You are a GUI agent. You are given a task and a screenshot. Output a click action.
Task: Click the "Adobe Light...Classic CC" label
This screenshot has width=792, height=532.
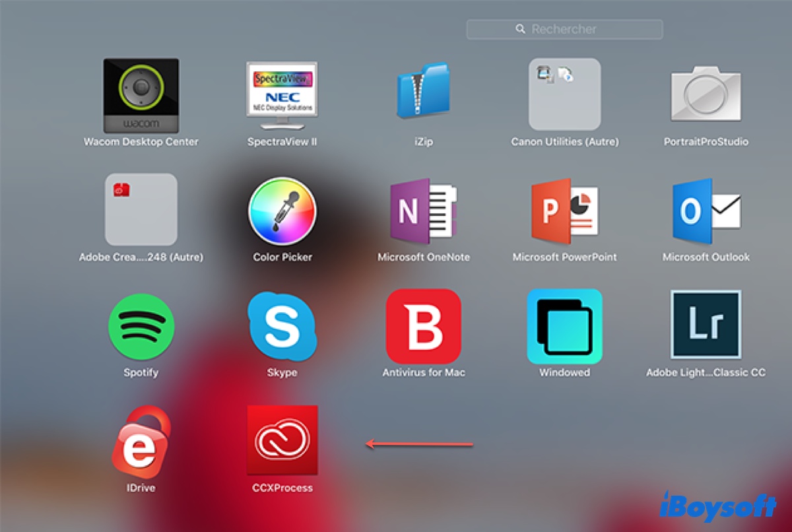pyautogui.click(x=706, y=373)
